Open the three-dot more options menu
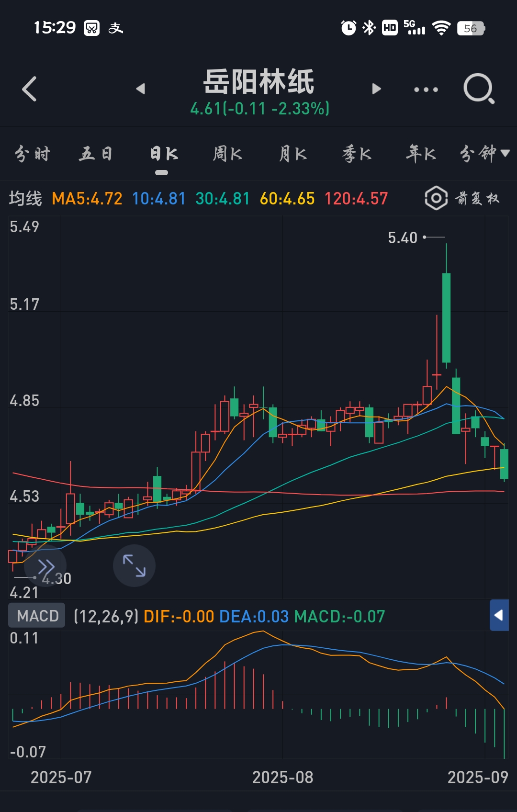Screen dimensions: 517x812 [x=426, y=90]
